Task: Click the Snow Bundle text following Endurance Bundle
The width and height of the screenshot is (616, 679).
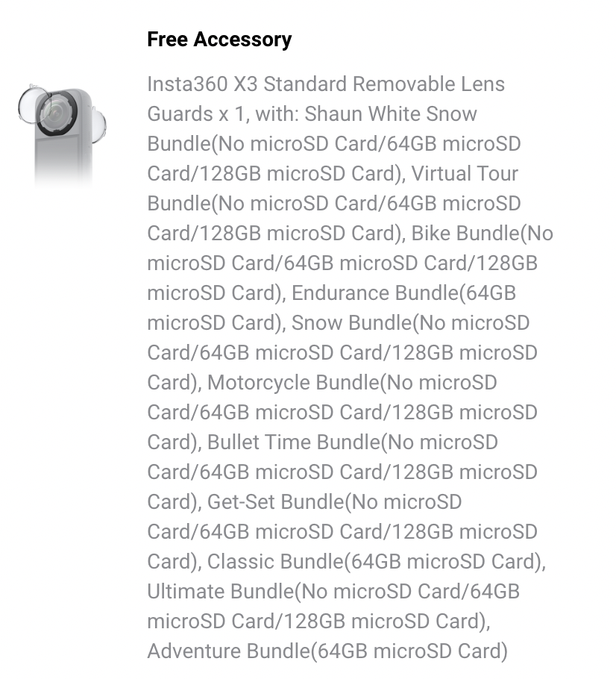Action: (x=351, y=323)
